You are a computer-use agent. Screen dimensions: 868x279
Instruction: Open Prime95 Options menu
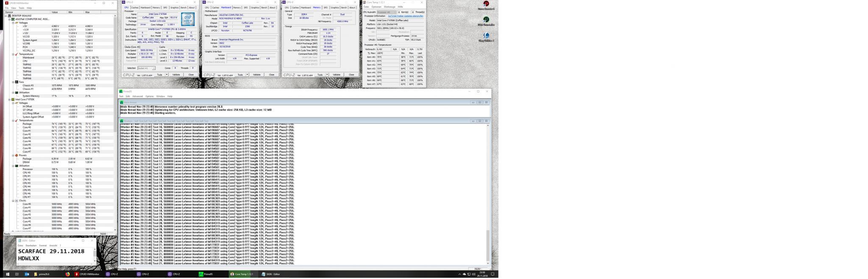(x=150, y=96)
